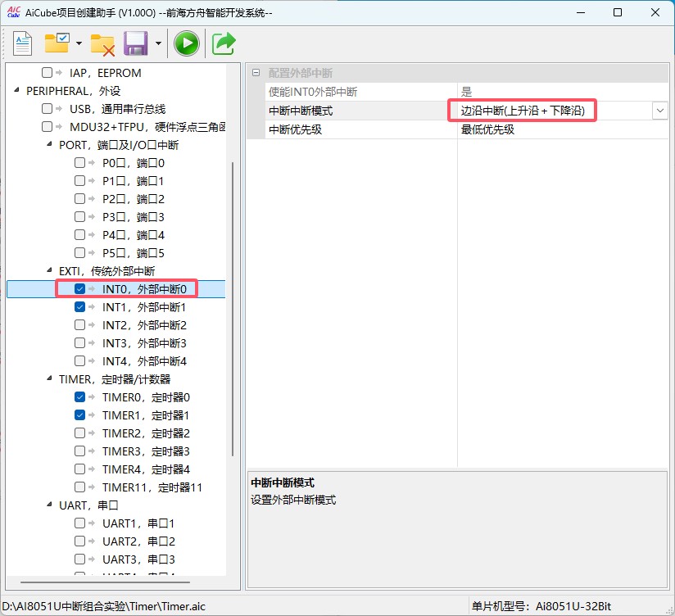The height and width of the screenshot is (616, 675).
Task: Save project with floppy disk icon
Action: click(x=136, y=43)
